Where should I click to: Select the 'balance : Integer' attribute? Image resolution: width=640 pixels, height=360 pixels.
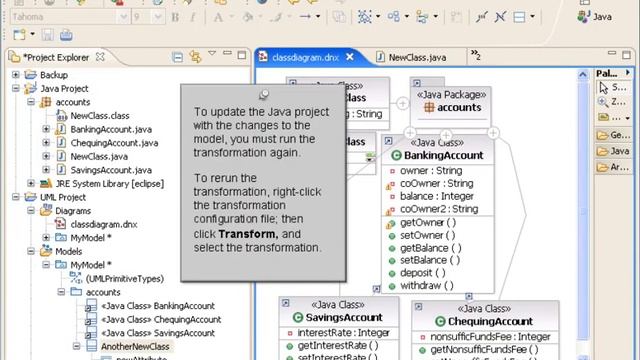(438, 196)
